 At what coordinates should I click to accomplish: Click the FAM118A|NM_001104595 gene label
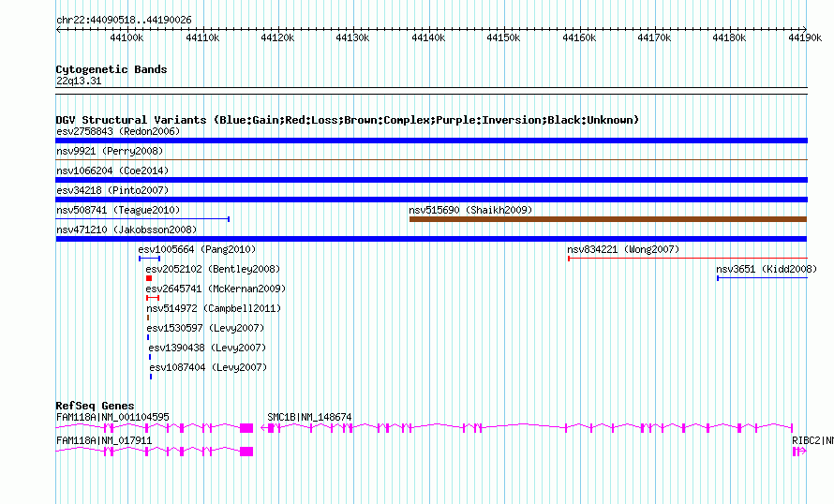tap(112, 417)
